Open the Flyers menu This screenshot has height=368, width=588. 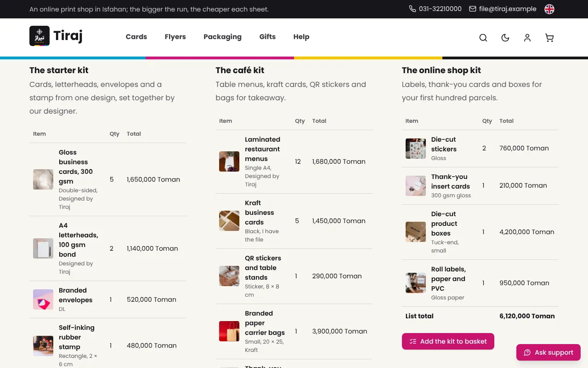click(175, 37)
